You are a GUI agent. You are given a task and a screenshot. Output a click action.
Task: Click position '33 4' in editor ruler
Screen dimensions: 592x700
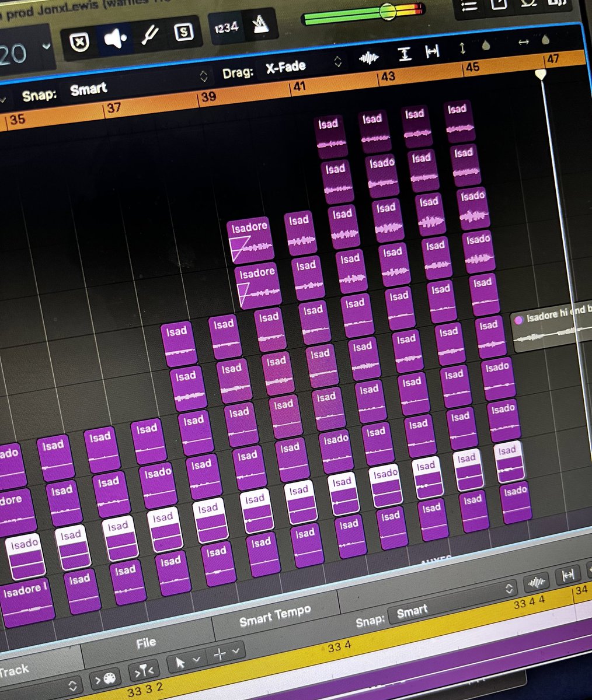click(339, 646)
